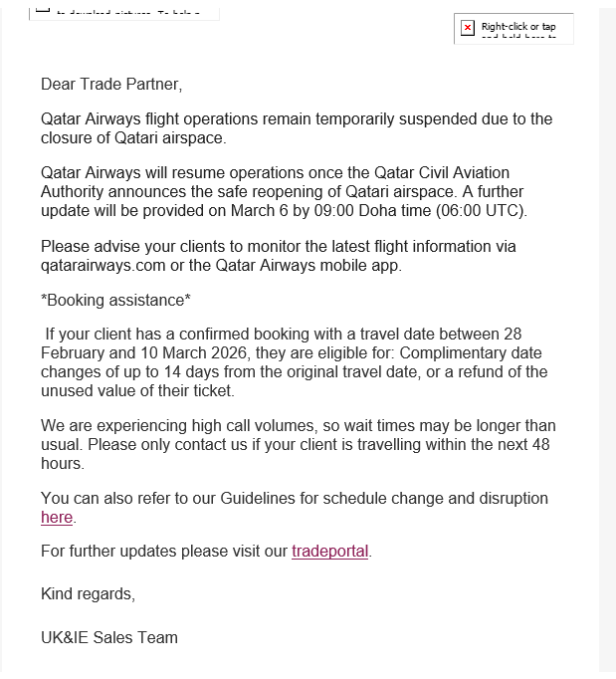616x679 pixels.
Task: Click the "Right-click or tap" picture placeholder text
Action: tap(518, 27)
